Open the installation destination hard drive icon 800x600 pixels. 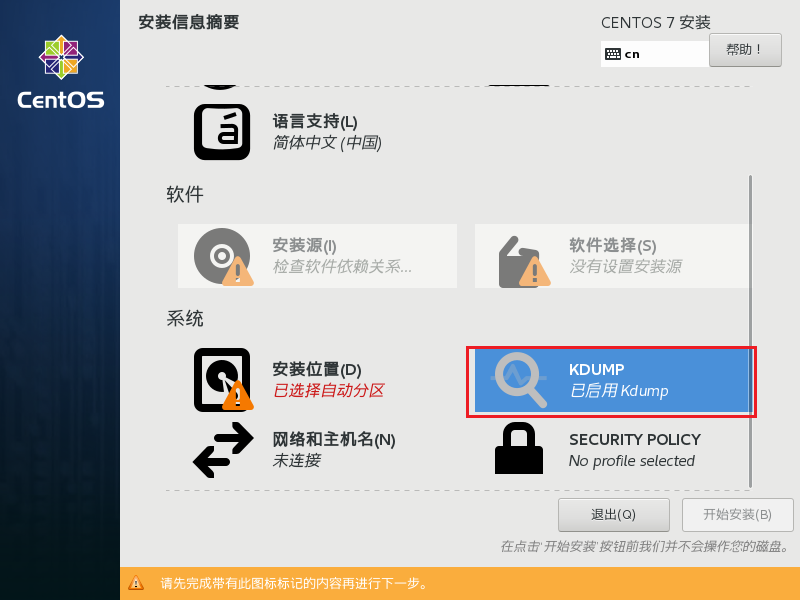coord(223,380)
